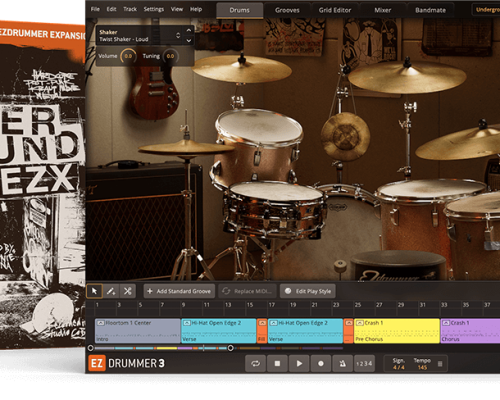Toggle the 1234 count-in button
Screen dimensions: 500x400
point(364,363)
